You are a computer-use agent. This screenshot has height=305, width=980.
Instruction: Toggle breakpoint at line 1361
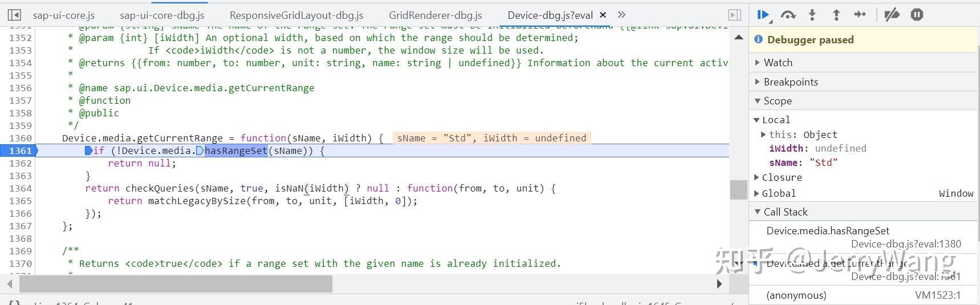[x=19, y=151]
